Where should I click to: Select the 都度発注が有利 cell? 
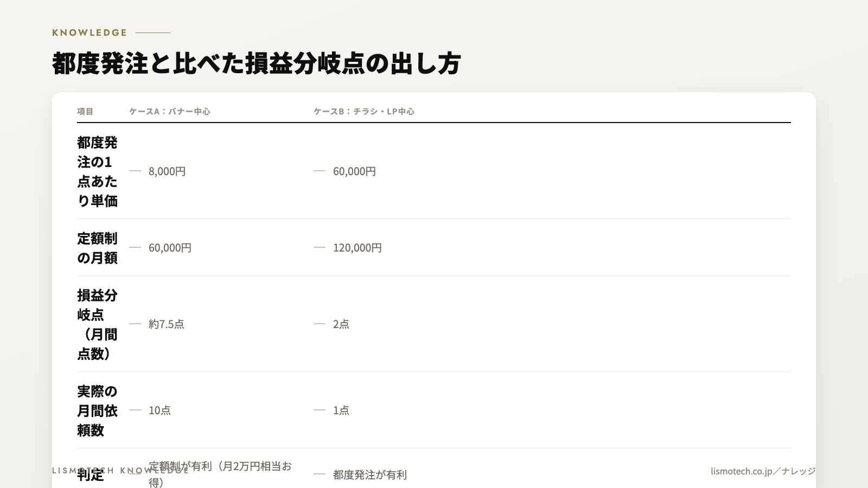point(370,475)
